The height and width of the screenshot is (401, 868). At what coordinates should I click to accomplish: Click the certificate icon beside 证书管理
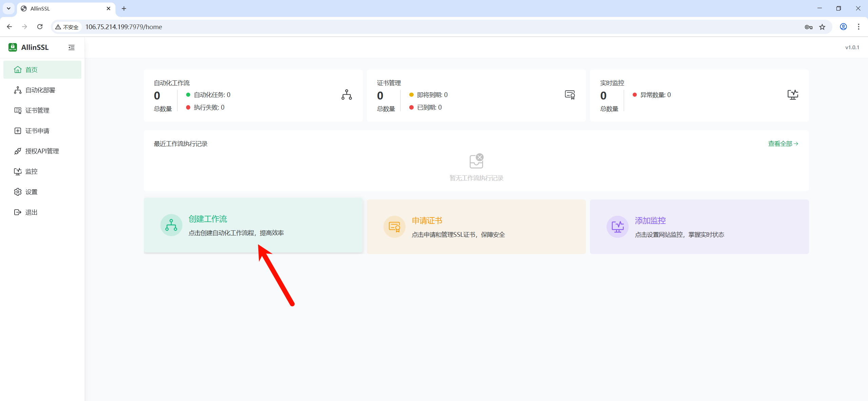coord(18,110)
